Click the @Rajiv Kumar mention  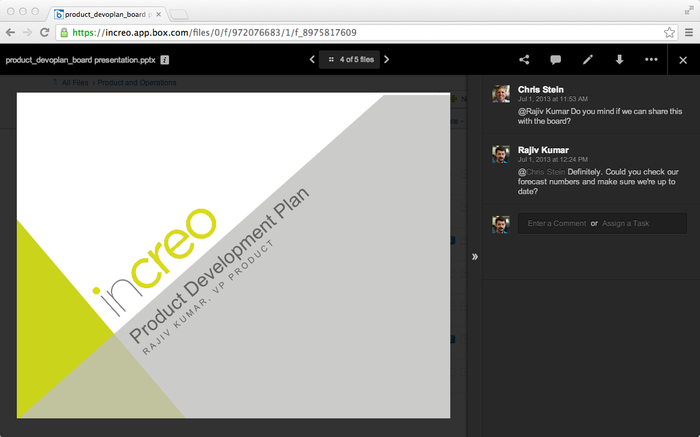(543, 111)
